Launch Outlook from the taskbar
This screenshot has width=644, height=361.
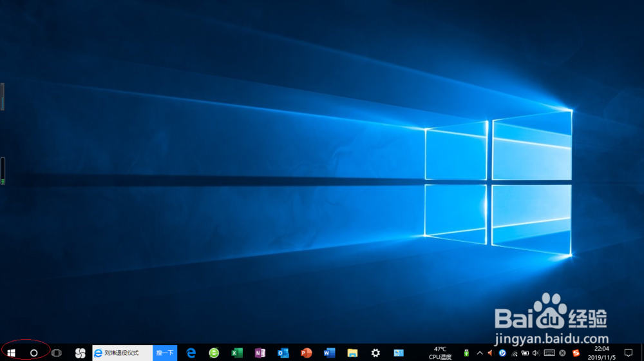click(x=283, y=353)
